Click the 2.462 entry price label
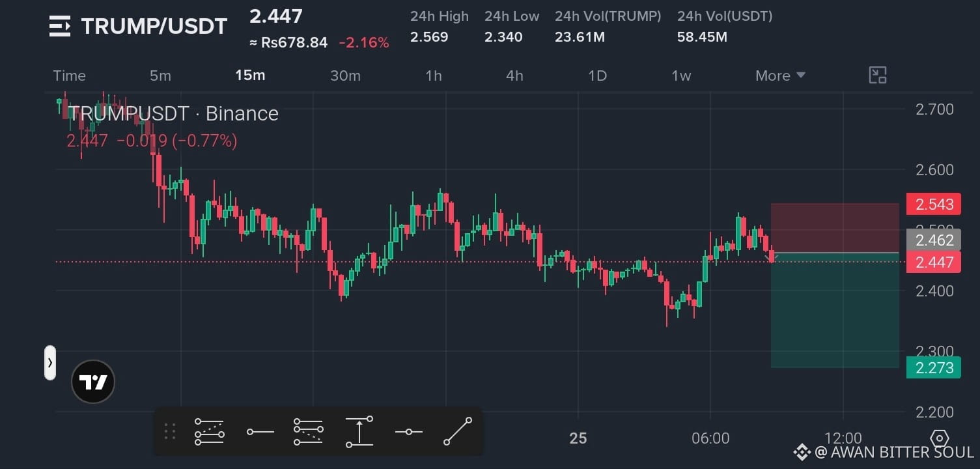 pos(934,240)
